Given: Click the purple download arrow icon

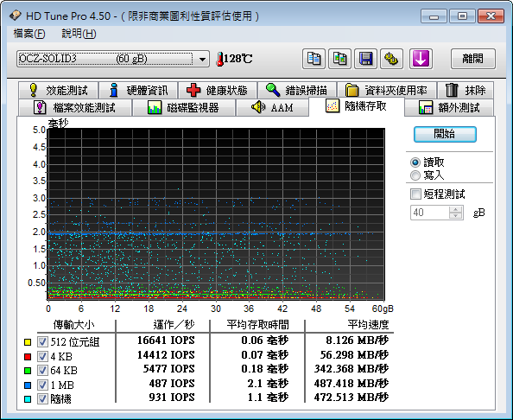Looking at the screenshot, I should click(421, 59).
